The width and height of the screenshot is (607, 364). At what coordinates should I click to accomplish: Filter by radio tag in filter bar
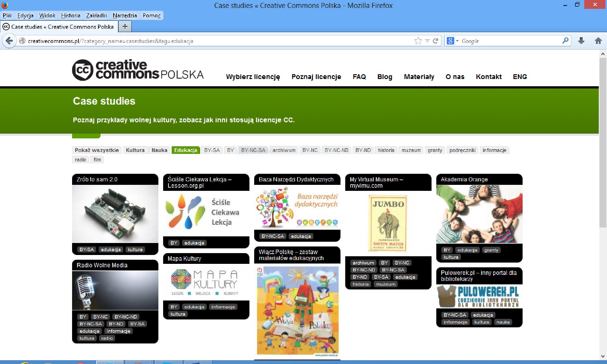pos(80,160)
